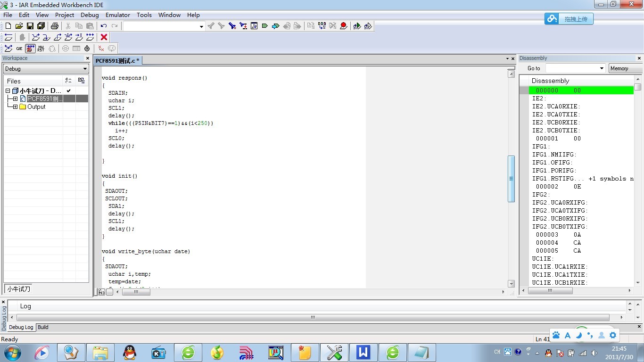644x362 pixels.
Task: Click the Toggle Breakpoint red icon
Action: 344,26
